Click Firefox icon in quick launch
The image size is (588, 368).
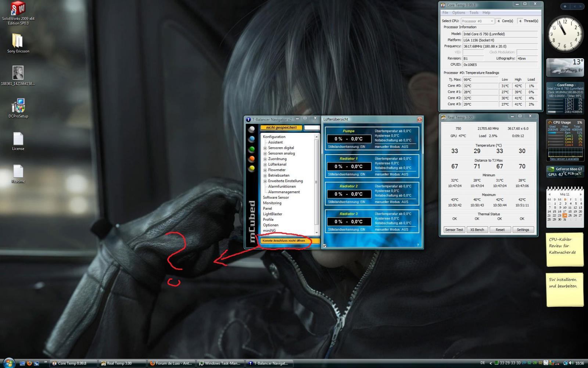coord(29,363)
